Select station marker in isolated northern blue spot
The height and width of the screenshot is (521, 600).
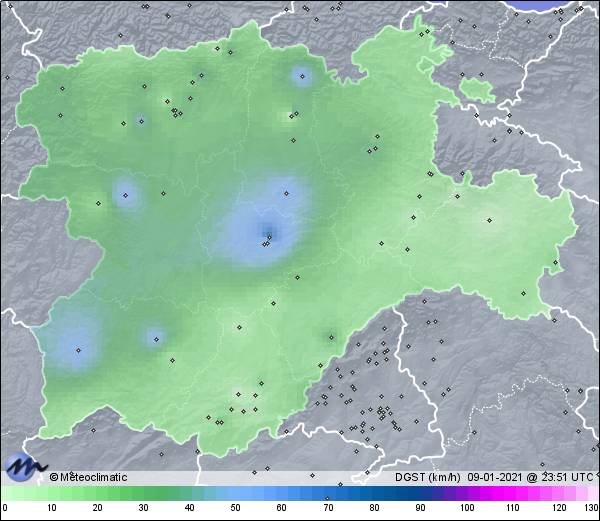302,77
